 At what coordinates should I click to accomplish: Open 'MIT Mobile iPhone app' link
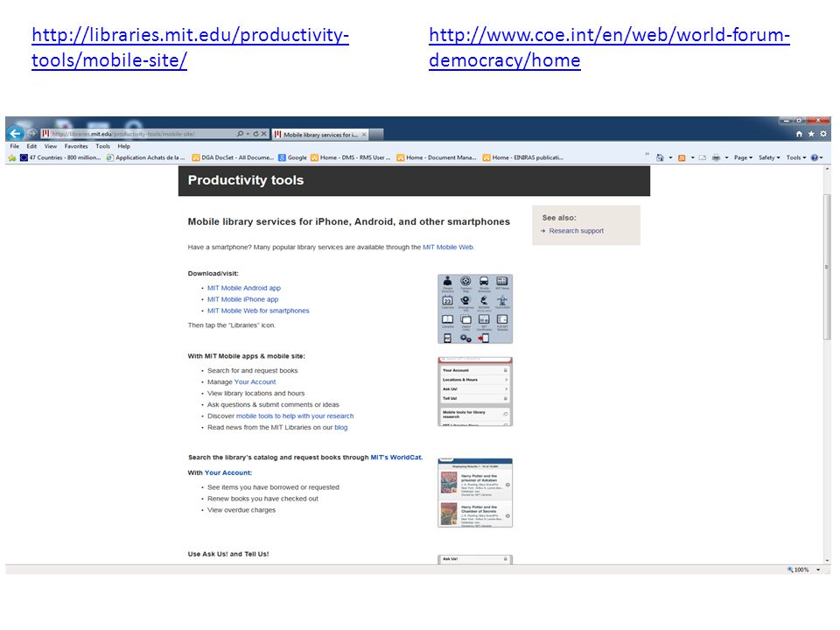(242, 299)
